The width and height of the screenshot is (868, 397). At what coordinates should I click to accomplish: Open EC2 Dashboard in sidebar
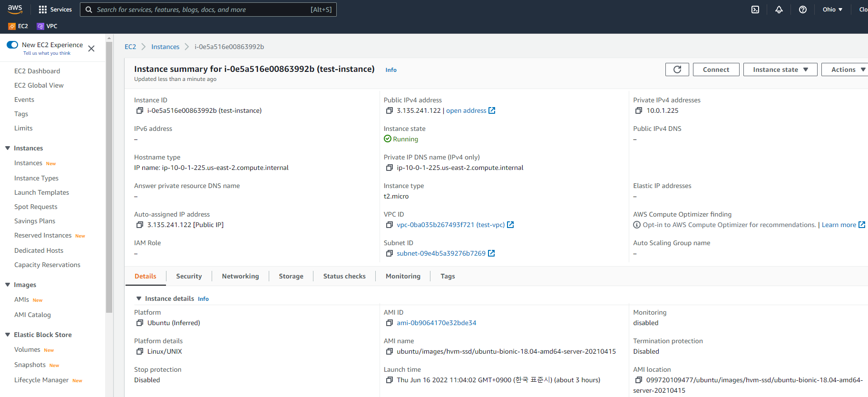[37, 71]
